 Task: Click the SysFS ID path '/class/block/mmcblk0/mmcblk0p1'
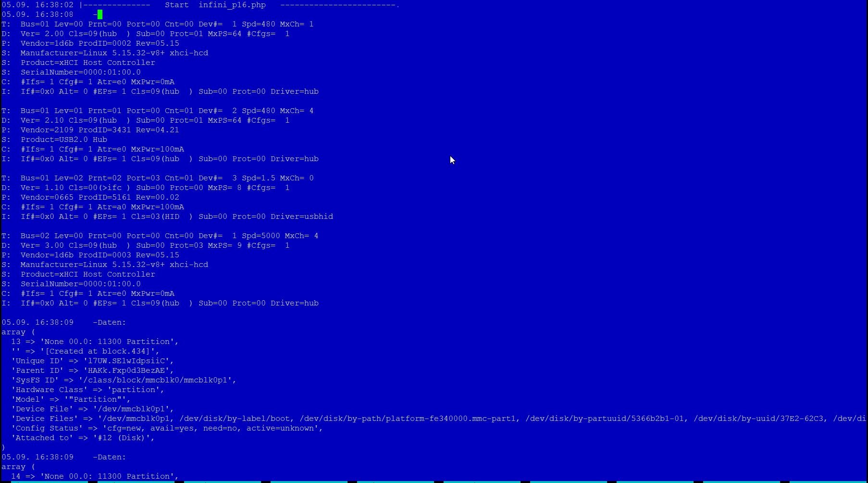[157, 380]
